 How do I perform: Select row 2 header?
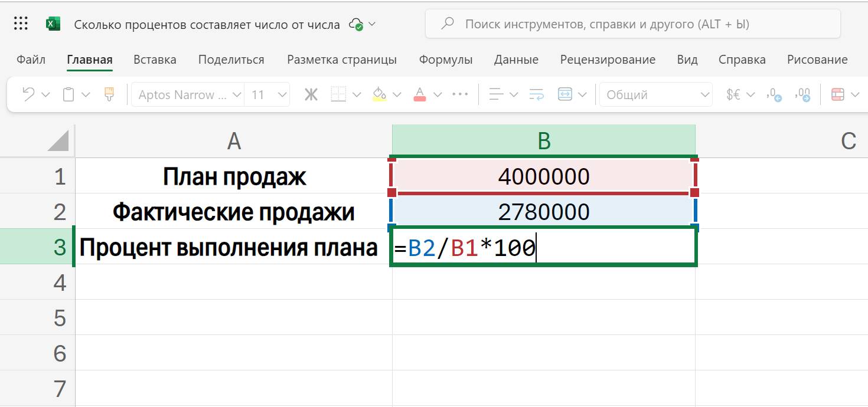pyautogui.click(x=38, y=211)
